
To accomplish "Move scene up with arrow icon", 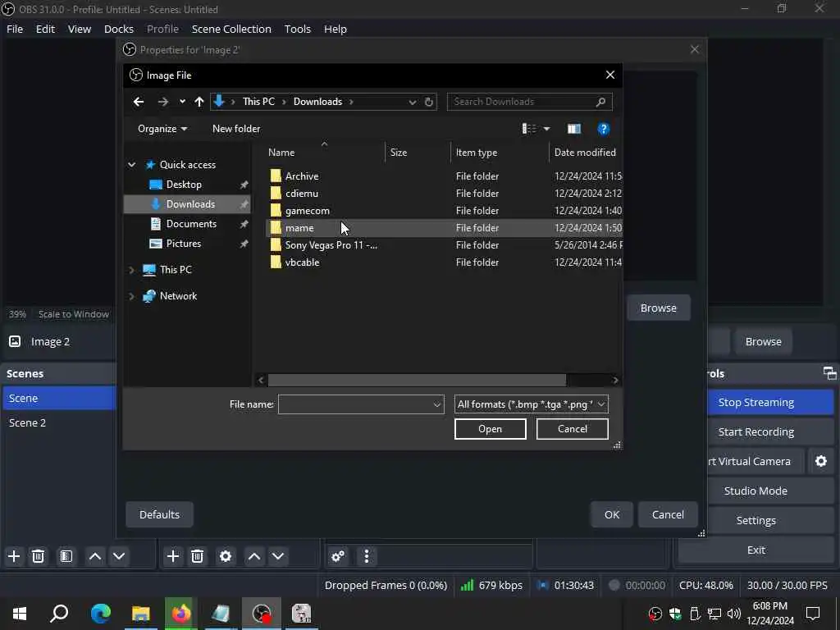I will (x=95, y=556).
